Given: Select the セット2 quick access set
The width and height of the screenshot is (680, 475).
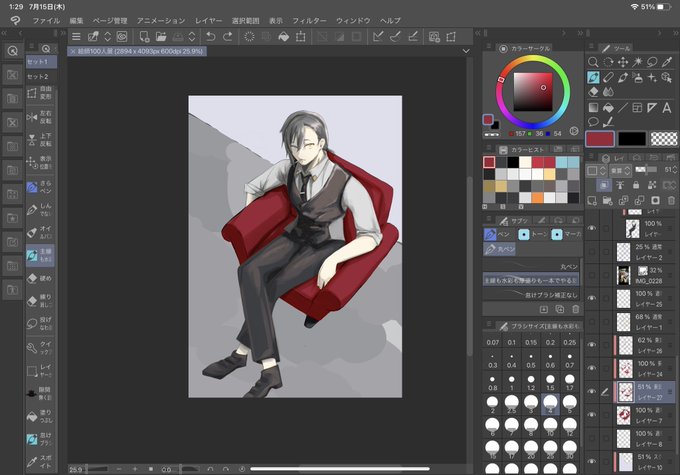Looking at the screenshot, I should pos(41,77).
